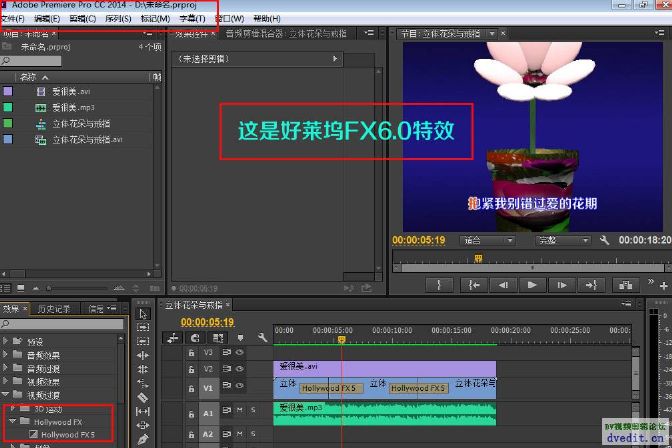The width and height of the screenshot is (672, 448).
Task: Open program monitor settings wrench
Action: coord(604,240)
